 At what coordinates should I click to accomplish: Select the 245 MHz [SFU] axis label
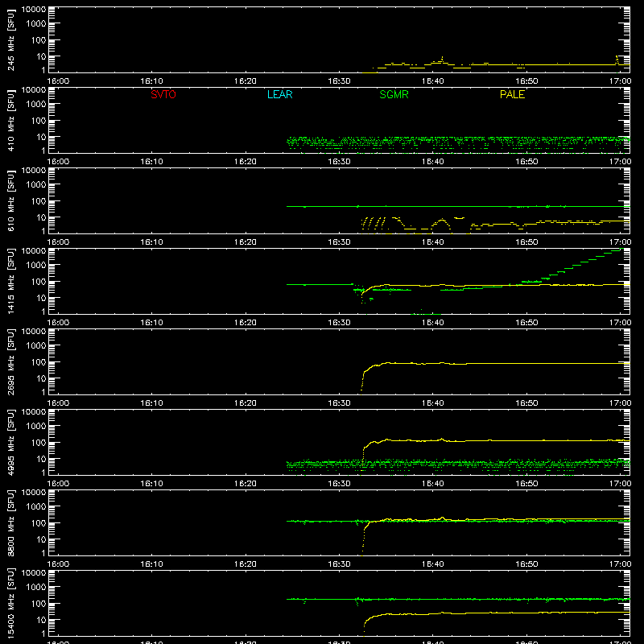(10, 40)
